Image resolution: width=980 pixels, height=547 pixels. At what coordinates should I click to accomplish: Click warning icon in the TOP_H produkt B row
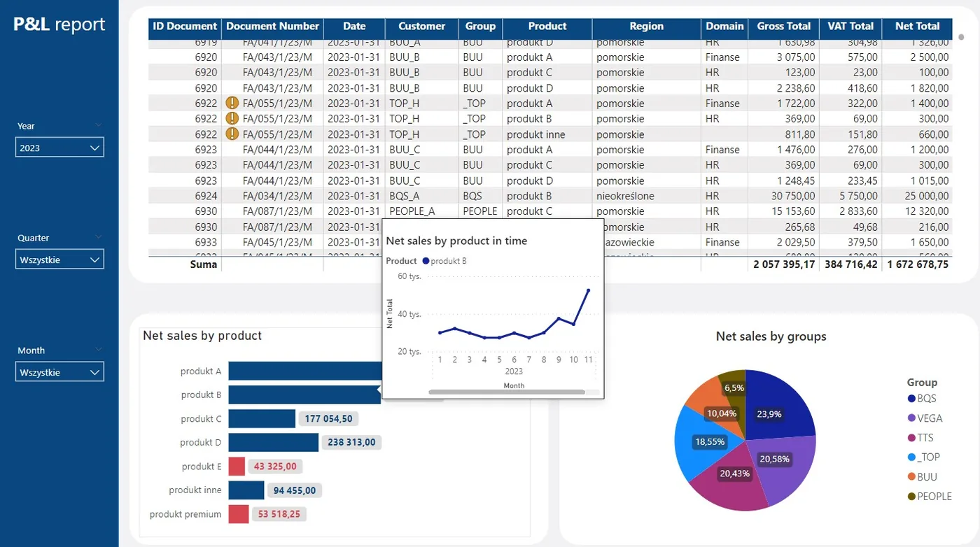[232, 118]
